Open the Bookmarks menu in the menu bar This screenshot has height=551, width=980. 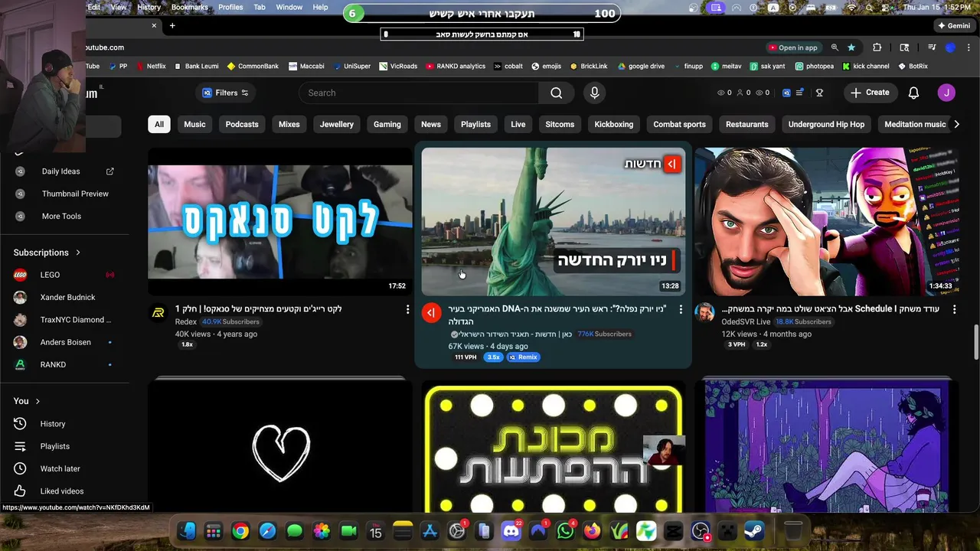(x=190, y=7)
